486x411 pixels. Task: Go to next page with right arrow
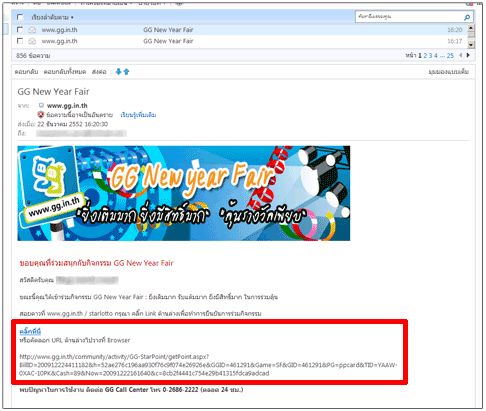[468, 55]
